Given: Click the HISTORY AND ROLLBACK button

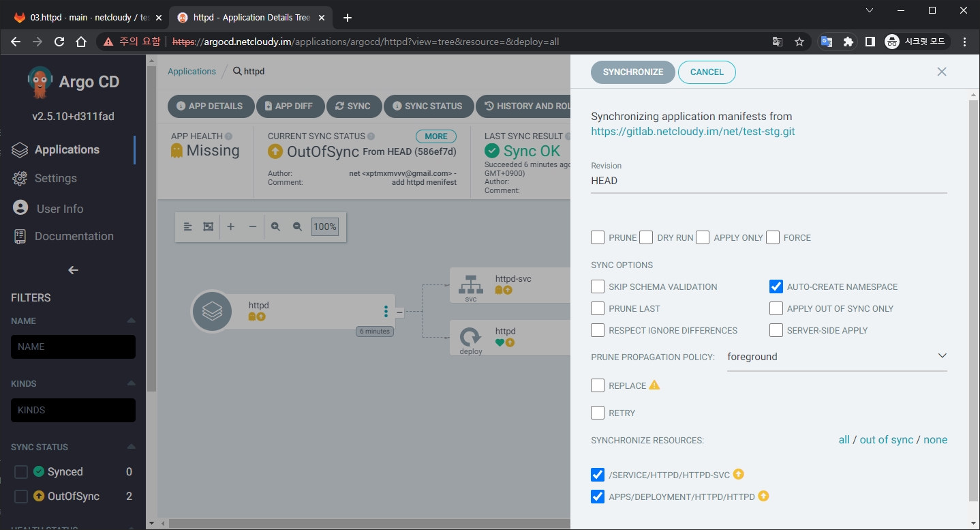Looking at the screenshot, I should click(x=523, y=106).
